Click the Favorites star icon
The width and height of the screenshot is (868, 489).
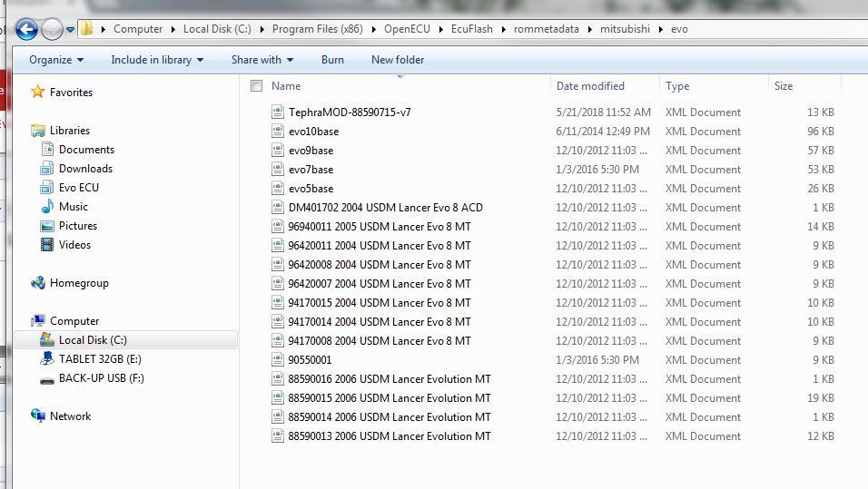(37, 93)
